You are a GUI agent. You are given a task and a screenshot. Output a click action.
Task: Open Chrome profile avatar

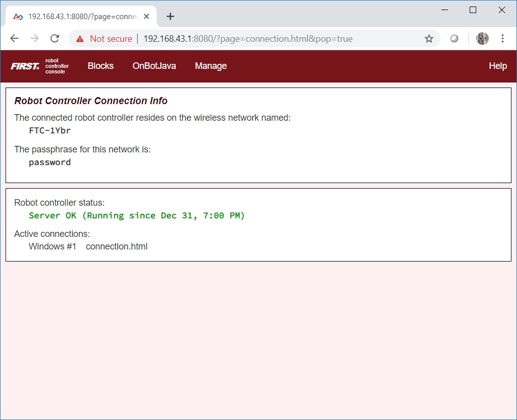point(482,38)
